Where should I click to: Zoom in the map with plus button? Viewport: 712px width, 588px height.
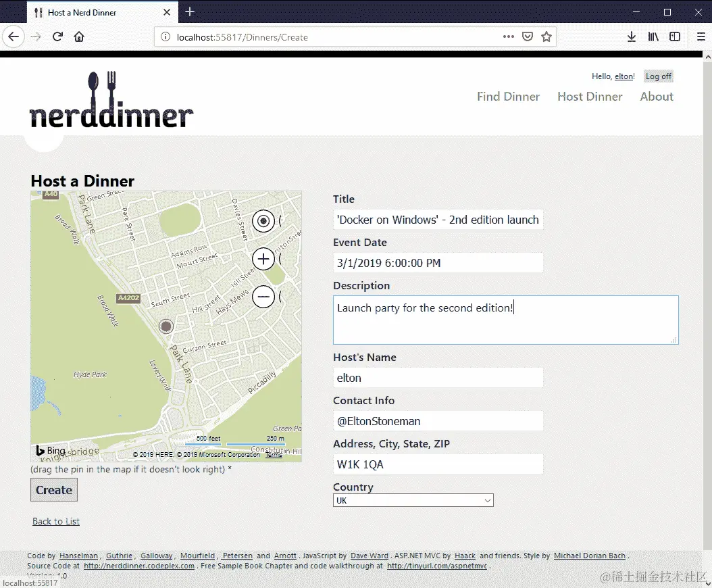[x=263, y=259]
